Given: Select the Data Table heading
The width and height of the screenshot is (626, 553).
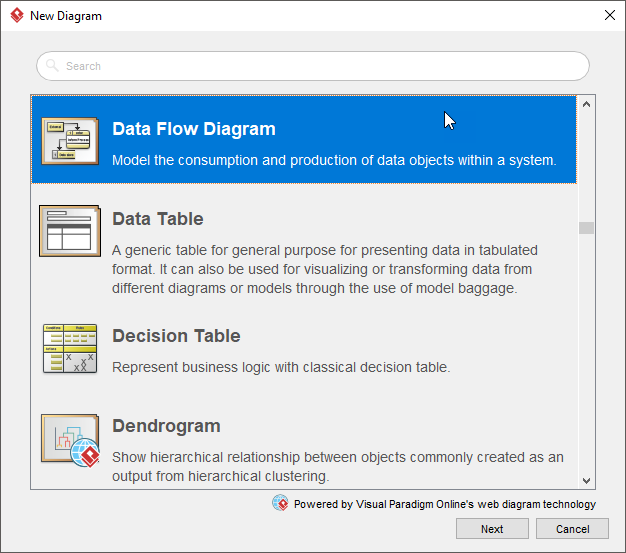Looking at the screenshot, I should [x=158, y=219].
